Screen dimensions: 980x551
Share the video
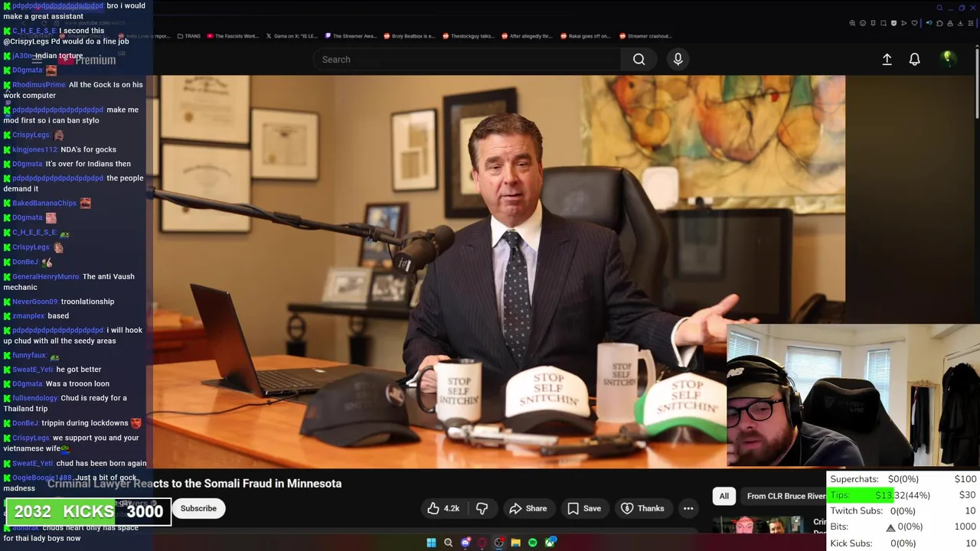[x=528, y=508]
